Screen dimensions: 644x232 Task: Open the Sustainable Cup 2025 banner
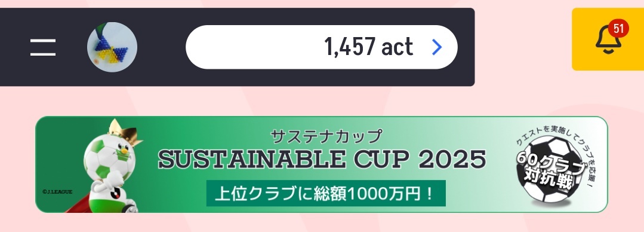click(x=322, y=164)
